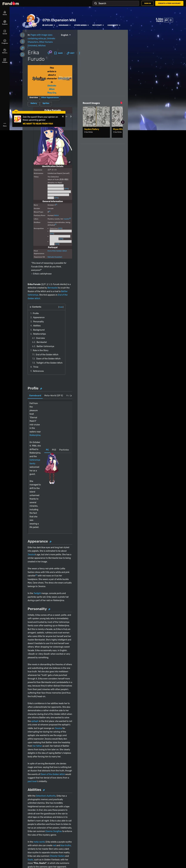186x868 pixels.
Task: Hide the Contents table
Action: (61, 307)
